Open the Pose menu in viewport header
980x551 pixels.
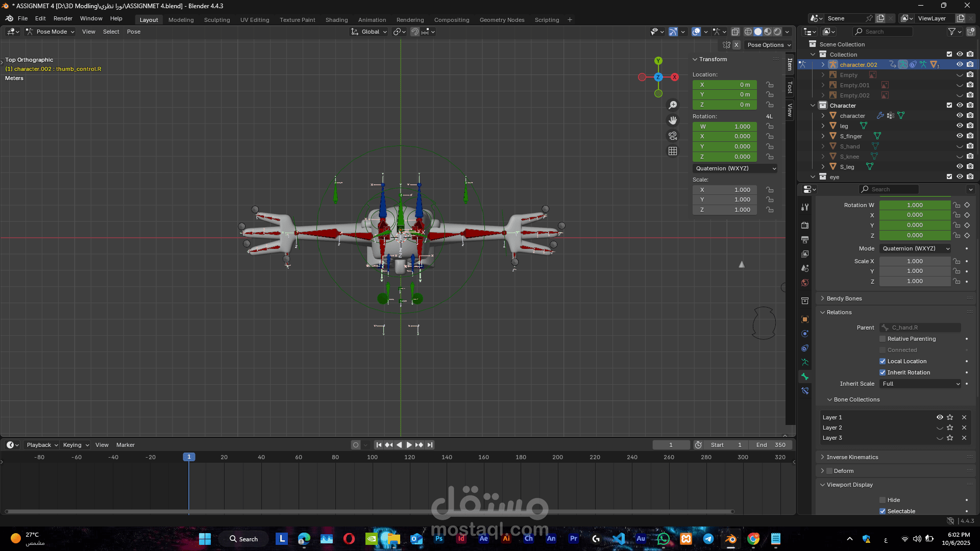click(x=134, y=32)
